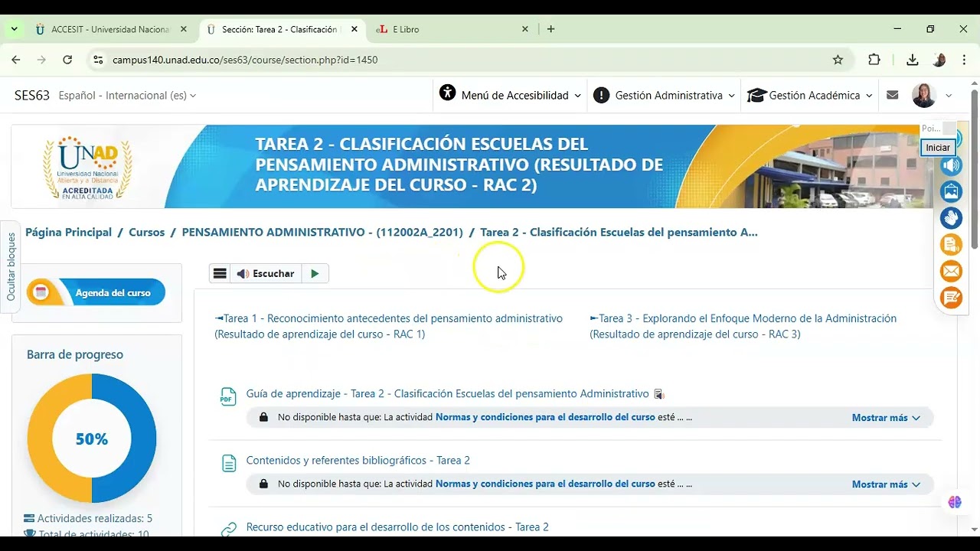This screenshot has height=551, width=980.
Task: Click the 50% progress donut chart
Action: (x=92, y=439)
